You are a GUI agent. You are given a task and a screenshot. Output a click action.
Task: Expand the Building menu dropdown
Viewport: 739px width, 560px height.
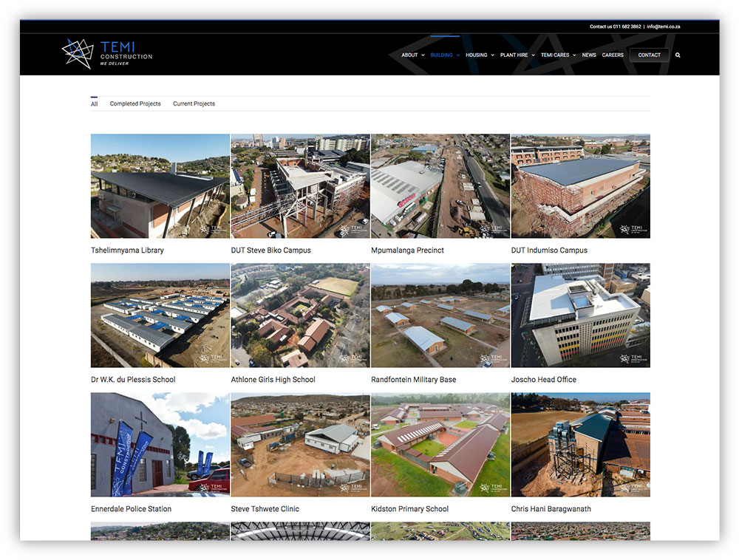pyautogui.click(x=444, y=55)
